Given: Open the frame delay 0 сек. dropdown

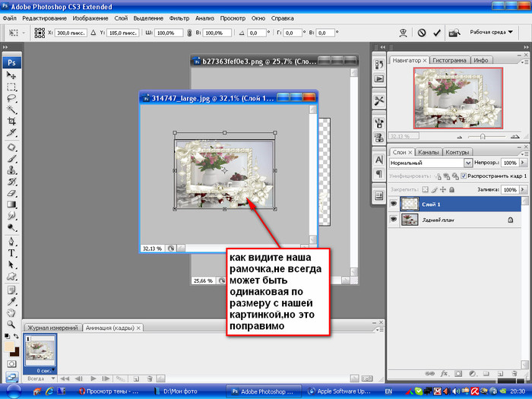Looking at the screenshot, I should coord(44,371).
